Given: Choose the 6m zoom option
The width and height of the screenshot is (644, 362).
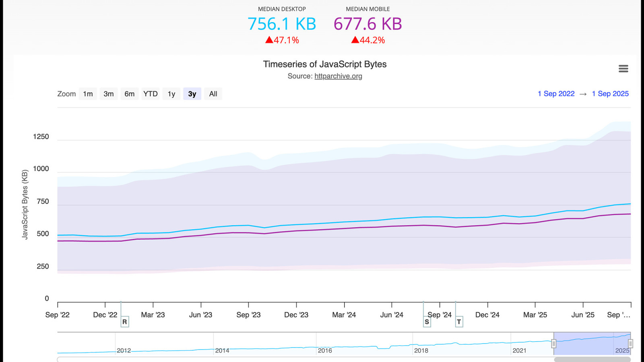Looking at the screenshot, I should [x=130, y=94].
